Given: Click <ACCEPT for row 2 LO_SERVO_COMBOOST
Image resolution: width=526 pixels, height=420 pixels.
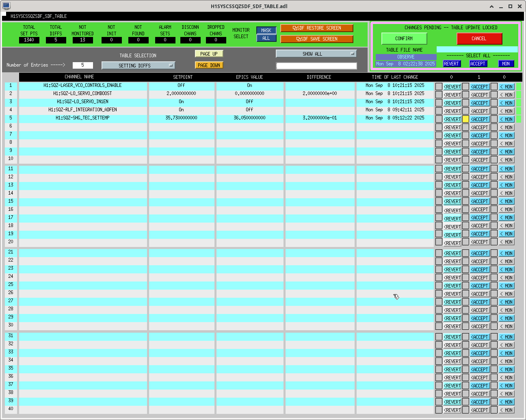Looking at the screenshot, I should [480, 95].
